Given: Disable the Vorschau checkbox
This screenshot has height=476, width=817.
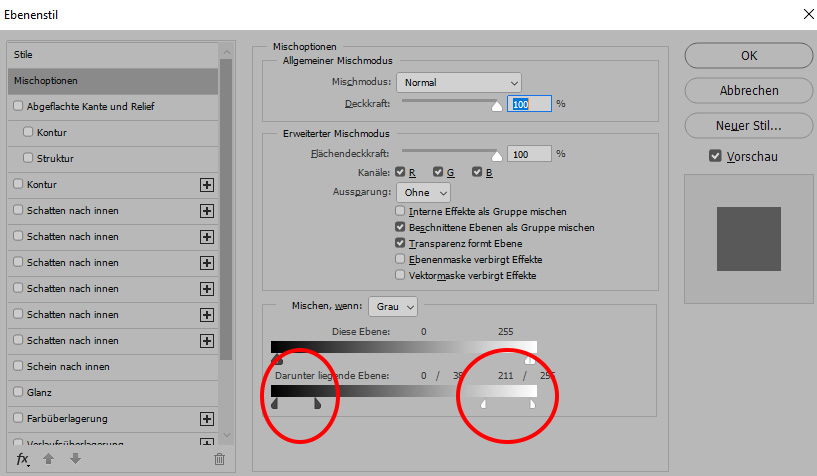Looking at the screenshot, I should pyautogui.click(x=714, y=156).
